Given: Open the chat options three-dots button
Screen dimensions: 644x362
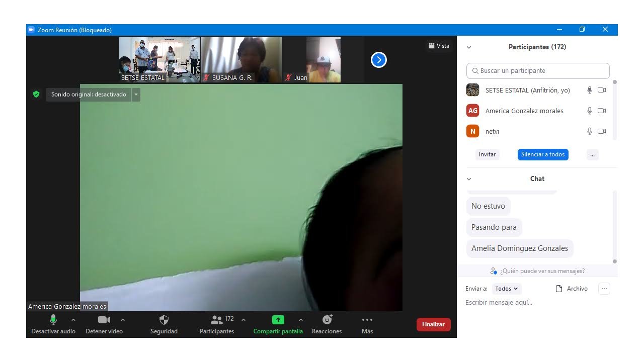Looking at the screenshot, I should coord(604,289).
